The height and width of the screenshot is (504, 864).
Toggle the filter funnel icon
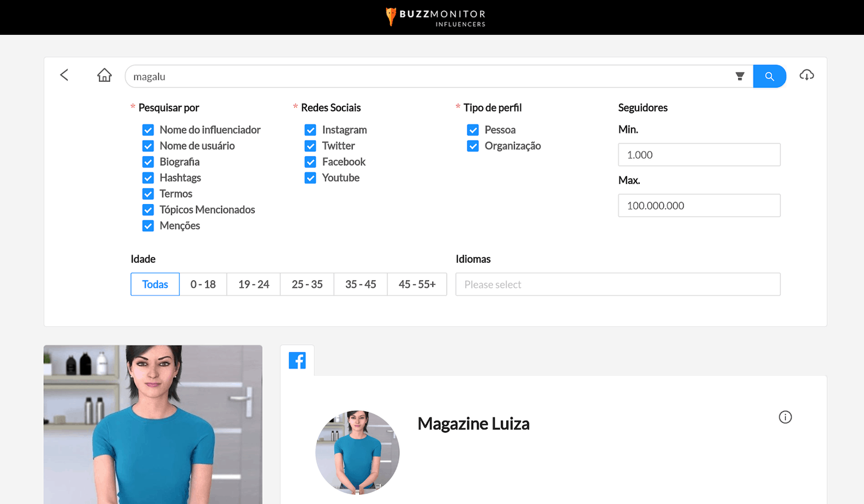740,76
